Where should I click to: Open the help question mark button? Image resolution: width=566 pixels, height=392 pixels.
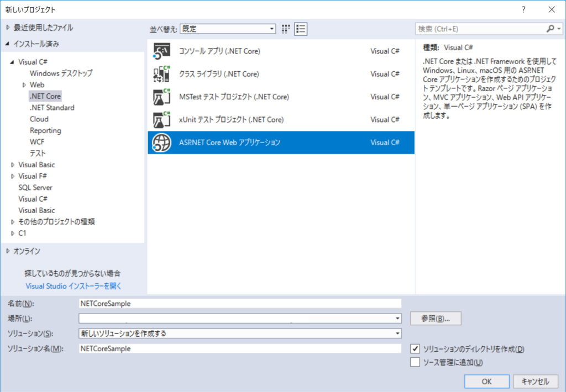(523, 10)
